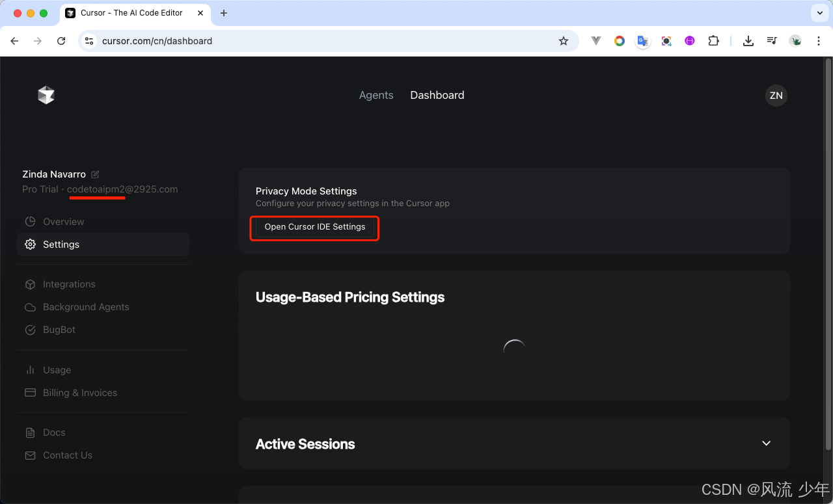Viewport: 833px width, 504px height.
Task: Bookmark page with the star icon
Action: click(x=564, y=41)
